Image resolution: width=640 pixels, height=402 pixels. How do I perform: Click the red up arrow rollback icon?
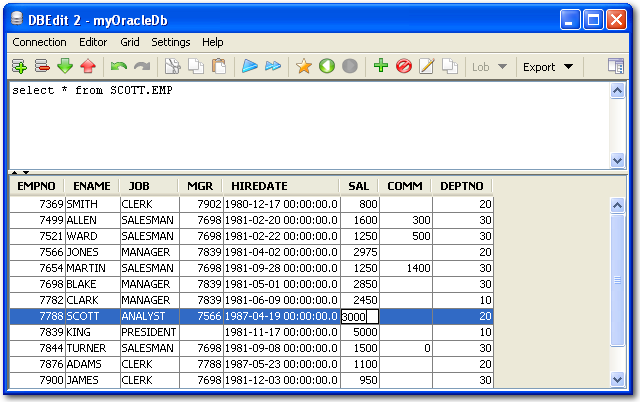coord(88,67)
